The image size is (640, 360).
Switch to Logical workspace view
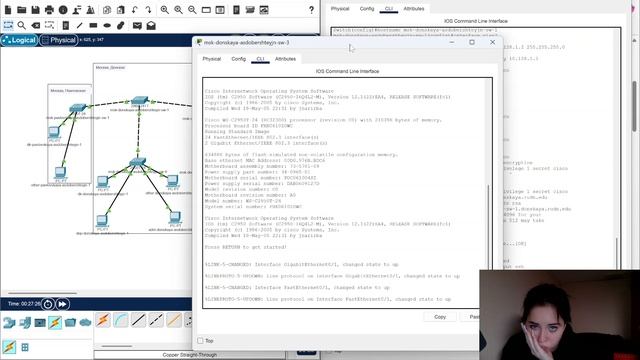coord(19,40)
